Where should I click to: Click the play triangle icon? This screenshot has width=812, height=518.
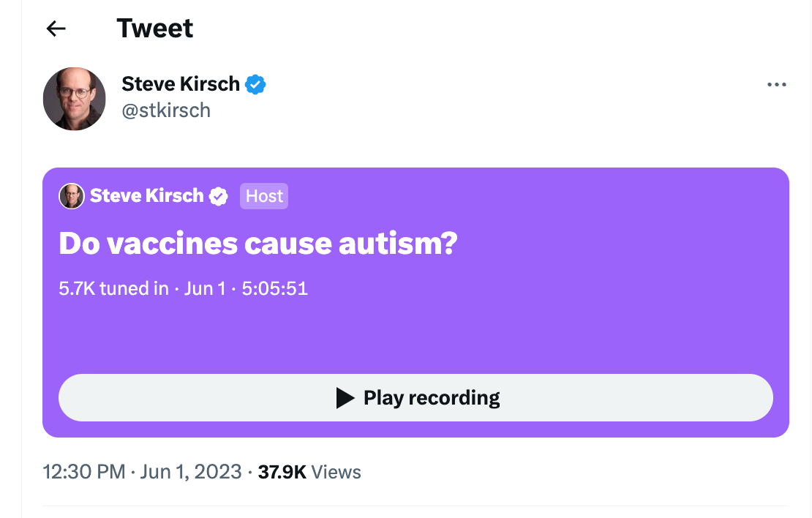point(345,398)
